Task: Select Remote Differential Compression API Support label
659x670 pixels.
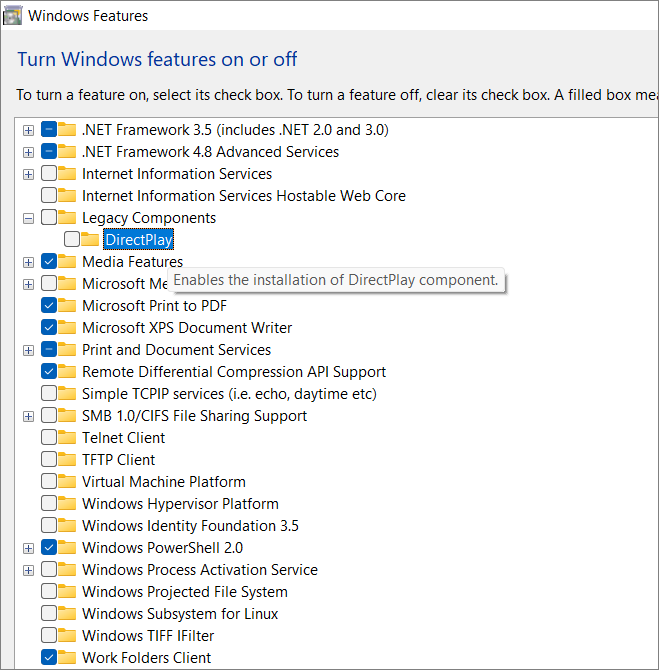Action: tap(234, 372)
